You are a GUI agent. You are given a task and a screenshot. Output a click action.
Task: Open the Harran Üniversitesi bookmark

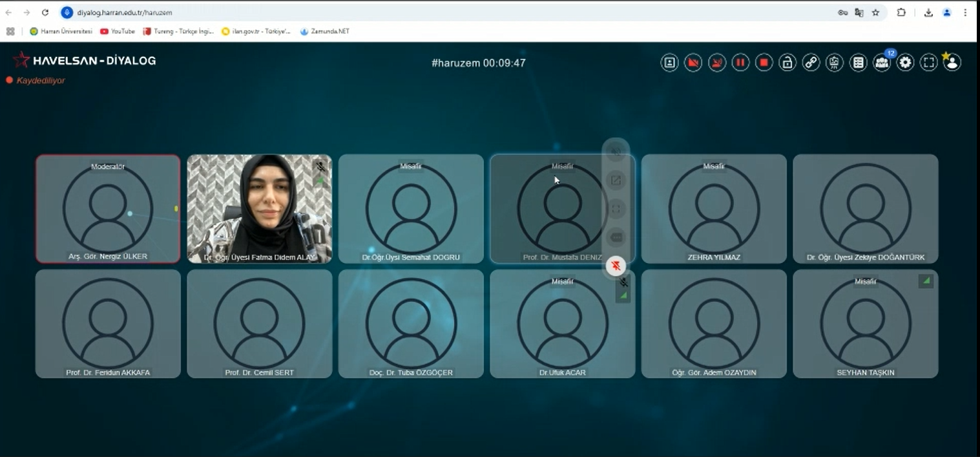tap(61, 31)
